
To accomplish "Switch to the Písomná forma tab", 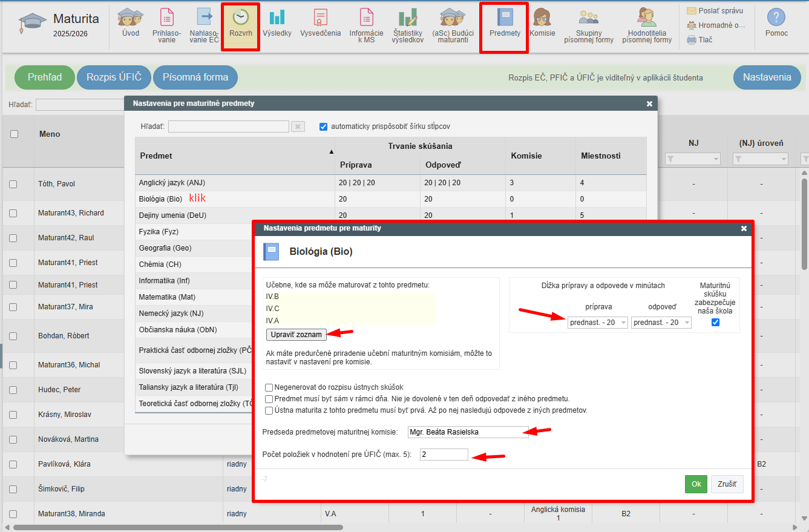I will coord(195,77).
